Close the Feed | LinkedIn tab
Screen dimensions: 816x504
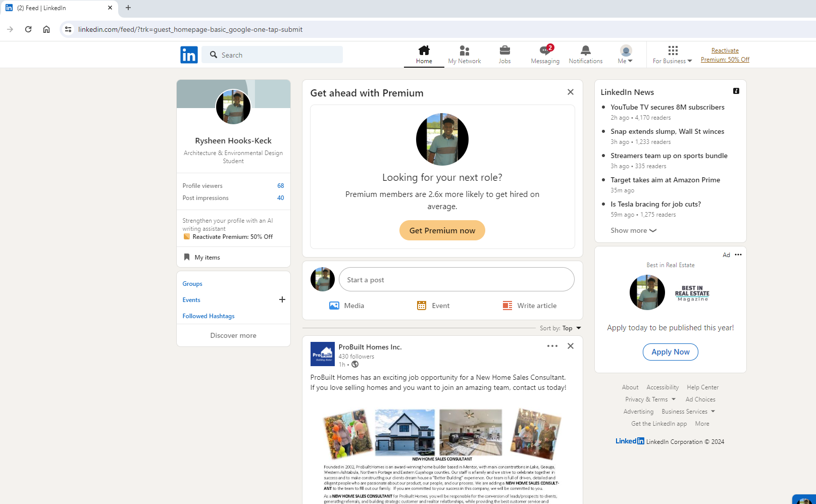pyautogui.click(x=110, y=8)
